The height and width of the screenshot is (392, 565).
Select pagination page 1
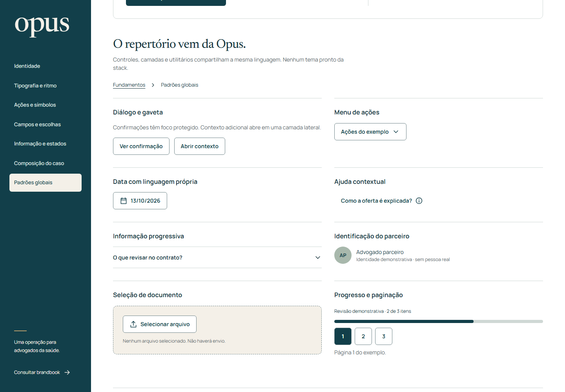click(x=343, y=336)
